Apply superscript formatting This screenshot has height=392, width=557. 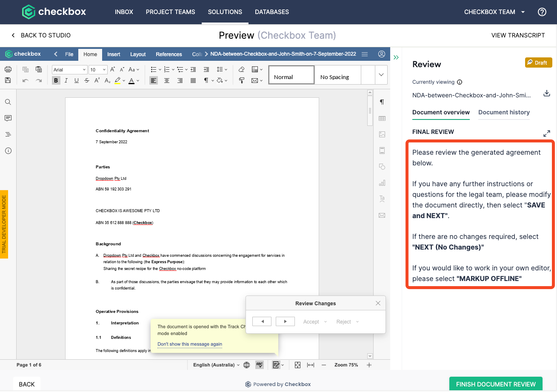[x=97, y=80]
